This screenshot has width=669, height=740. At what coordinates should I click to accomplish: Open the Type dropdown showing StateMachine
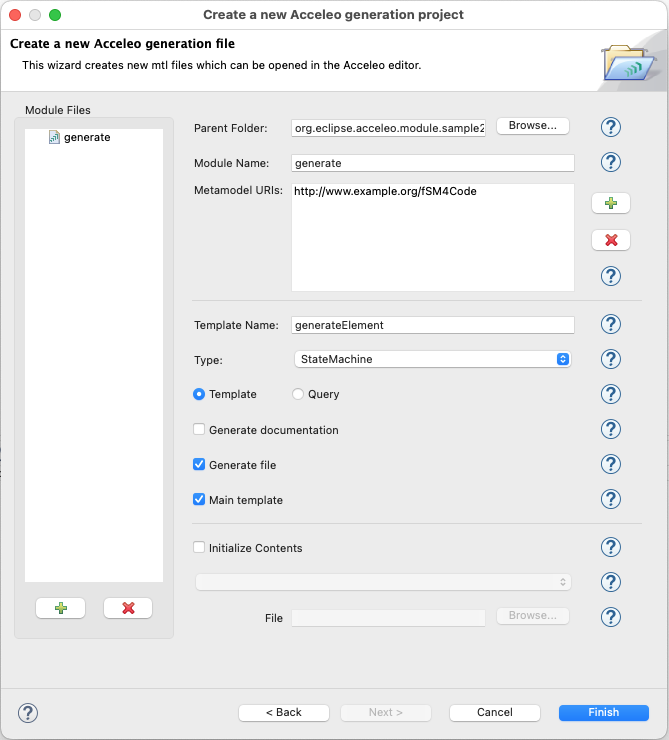433,359
